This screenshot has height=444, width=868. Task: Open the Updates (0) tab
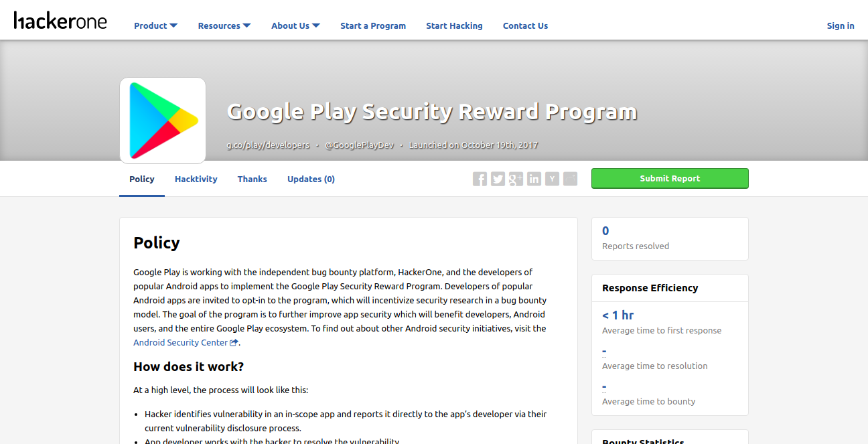[311, 179]
